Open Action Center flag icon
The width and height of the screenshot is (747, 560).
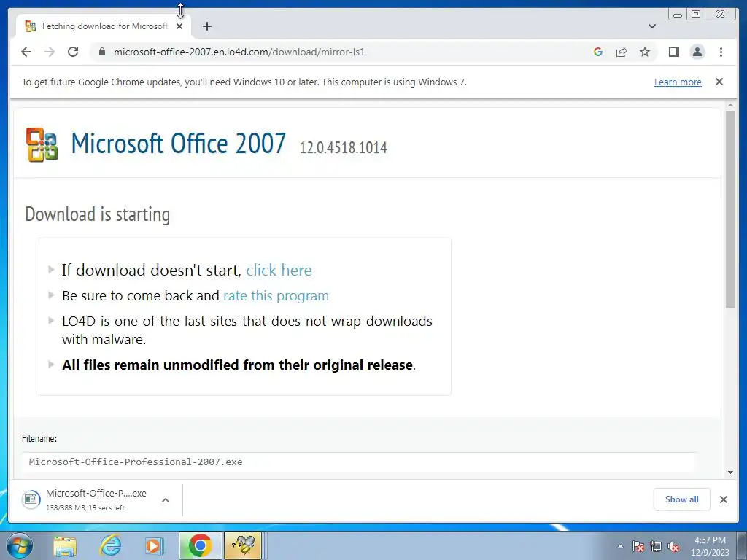tap(638, 547)
